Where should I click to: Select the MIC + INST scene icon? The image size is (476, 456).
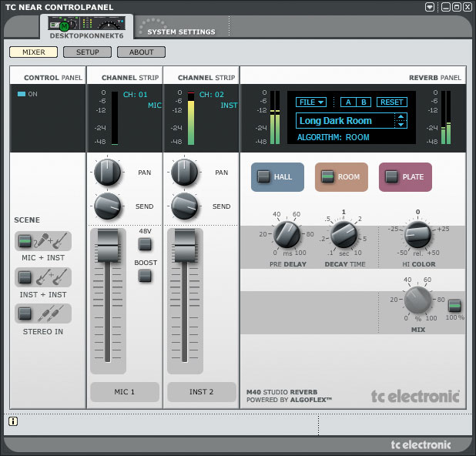tap(43, 241)
